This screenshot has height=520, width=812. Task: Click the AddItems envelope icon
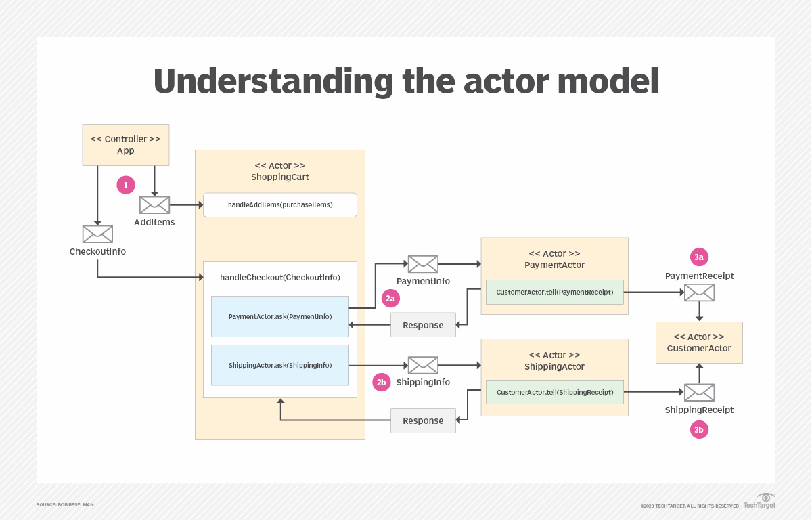click(x=154, y=204)
